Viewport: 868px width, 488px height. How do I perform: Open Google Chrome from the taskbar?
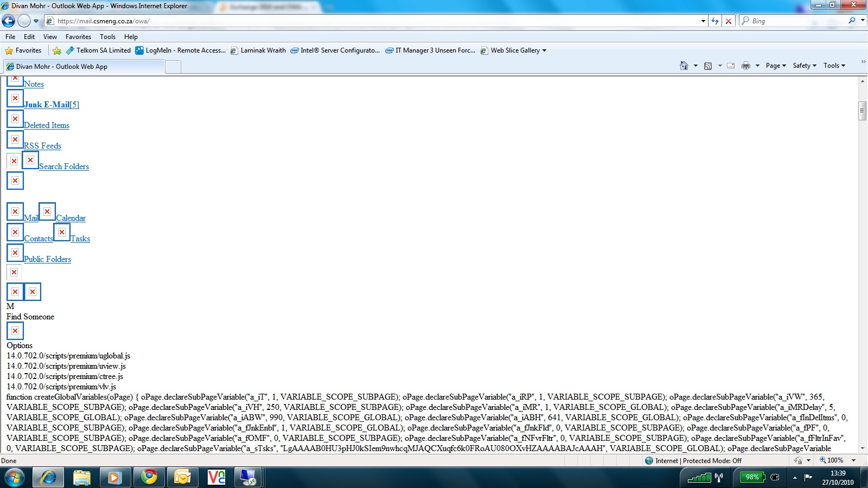[x=149, y=477]
